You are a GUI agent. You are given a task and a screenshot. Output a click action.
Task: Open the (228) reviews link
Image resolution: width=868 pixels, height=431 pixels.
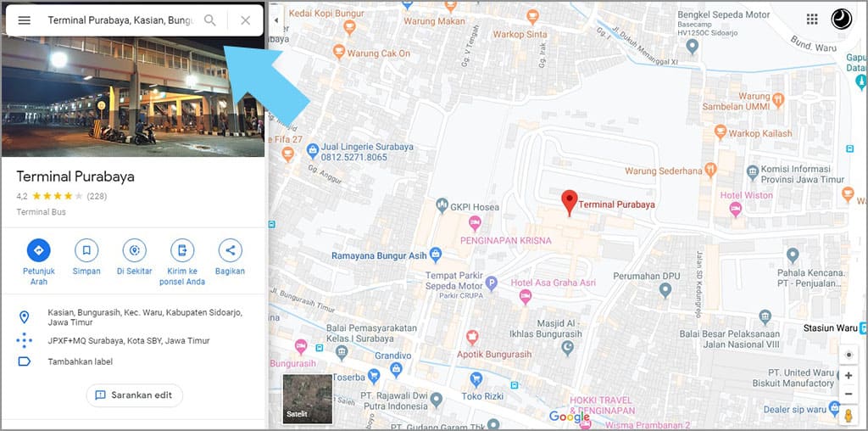97,196
